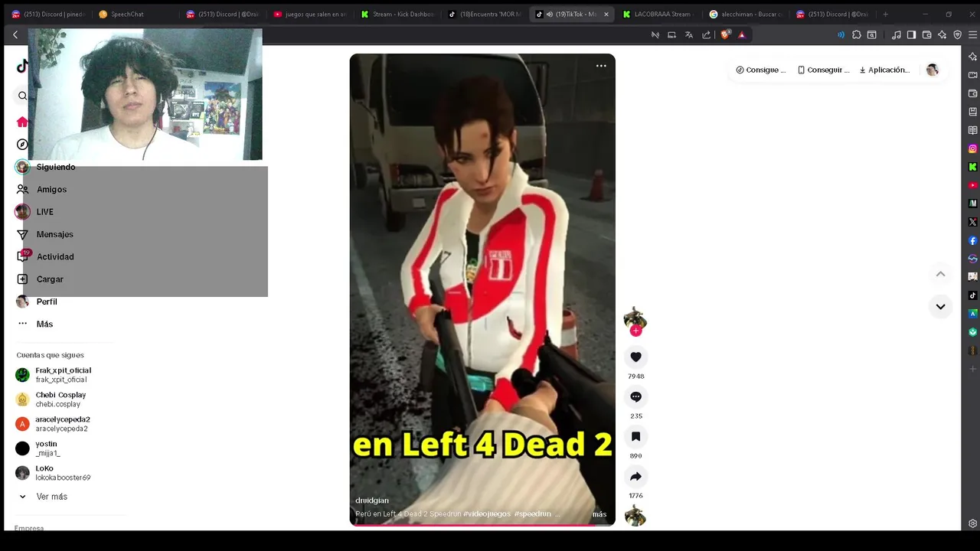
Task: Expand the video description with 'más'
Action: tap(599, 514)
